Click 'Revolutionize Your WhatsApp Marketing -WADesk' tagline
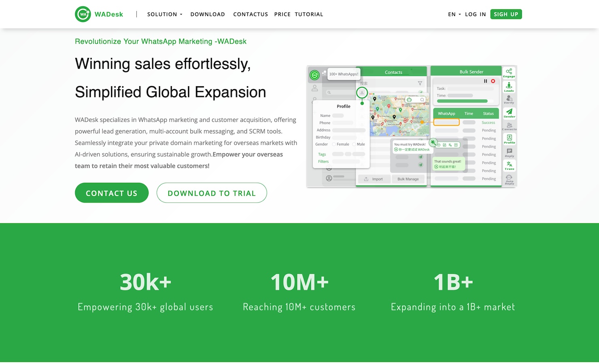Screen dimensions: 599x364 click(161, 41)
